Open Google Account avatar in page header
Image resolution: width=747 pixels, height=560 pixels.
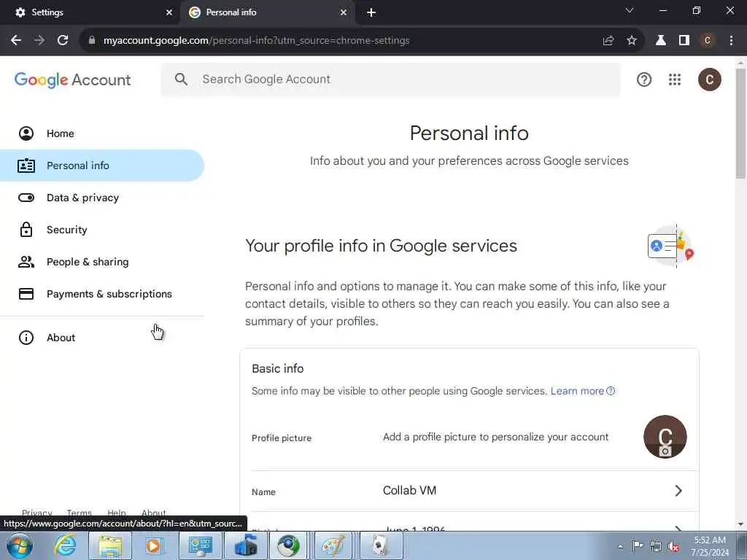(709, 79)
